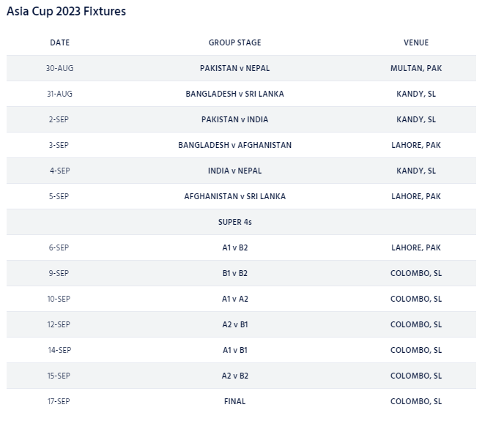This screenshot has width=504, height=432.
Task: Select the BANGLADESH v AFGHANISTAN match
Action: click(234, 145)
